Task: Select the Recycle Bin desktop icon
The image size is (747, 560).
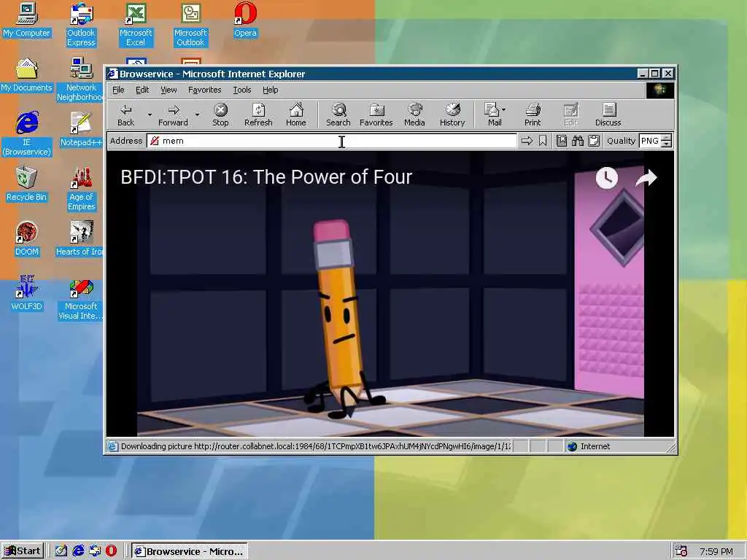Action: (26, 184)
